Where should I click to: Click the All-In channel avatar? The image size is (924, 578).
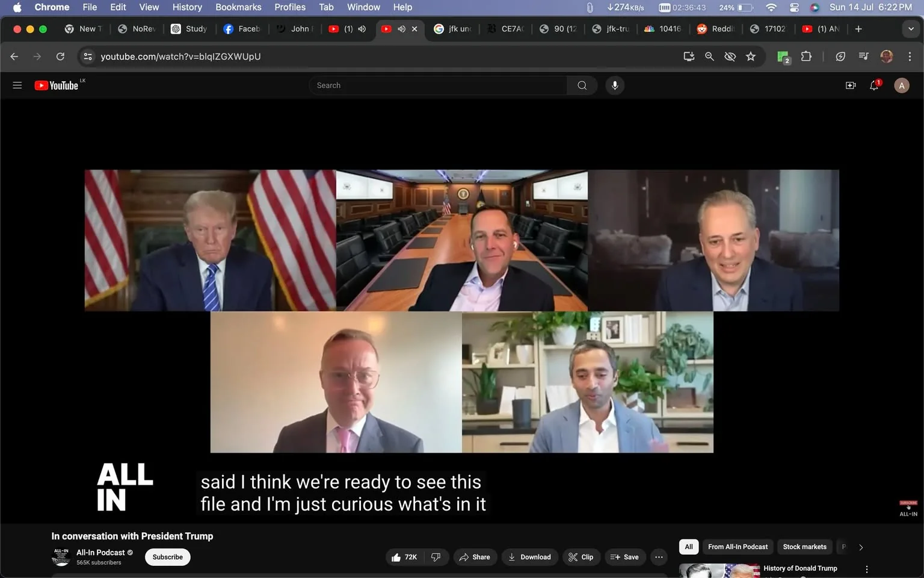pyautogui.click(x=61, y=557)
